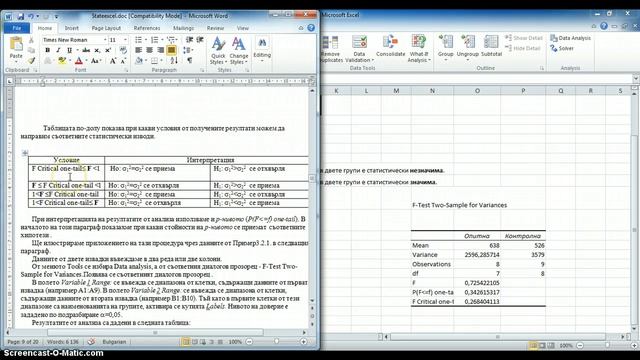Toggle Superscript formatting in Word
This screenshot has width=640, height=360.
108,50
